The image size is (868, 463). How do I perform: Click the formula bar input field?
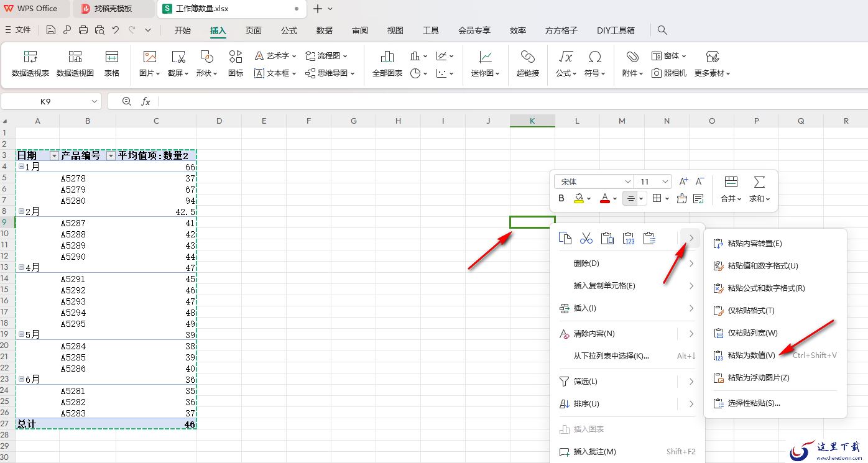click(513, 101)
